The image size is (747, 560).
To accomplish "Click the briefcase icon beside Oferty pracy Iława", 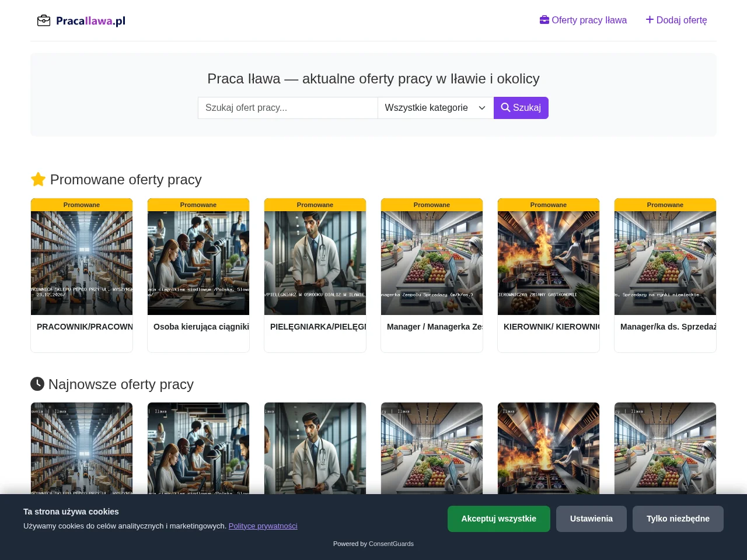I will coord(544,20).
